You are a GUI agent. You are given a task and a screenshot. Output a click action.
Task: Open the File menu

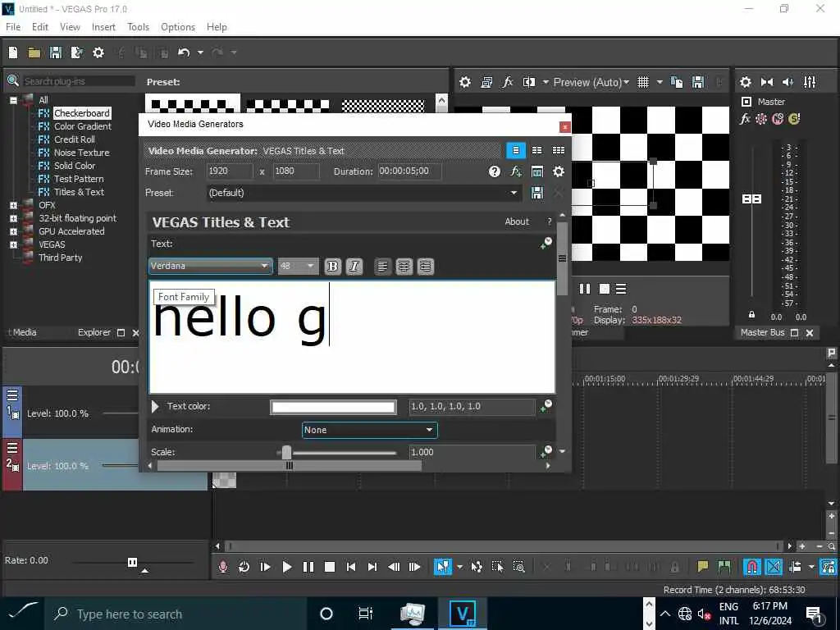(13, 27)
